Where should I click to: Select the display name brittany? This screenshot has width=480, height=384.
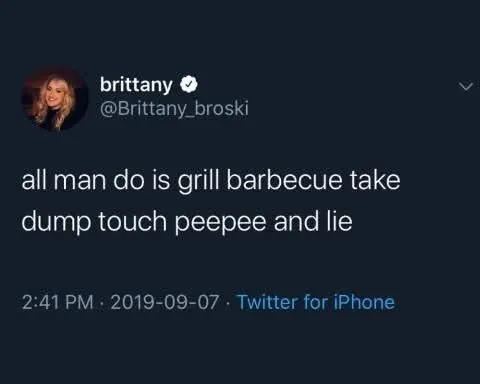click(136, 85)
